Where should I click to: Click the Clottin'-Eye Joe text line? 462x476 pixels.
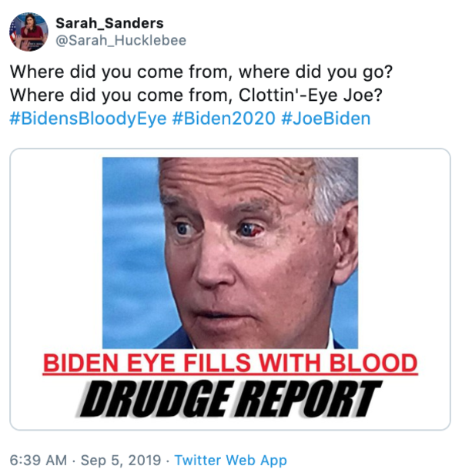[x=196, y=96]
